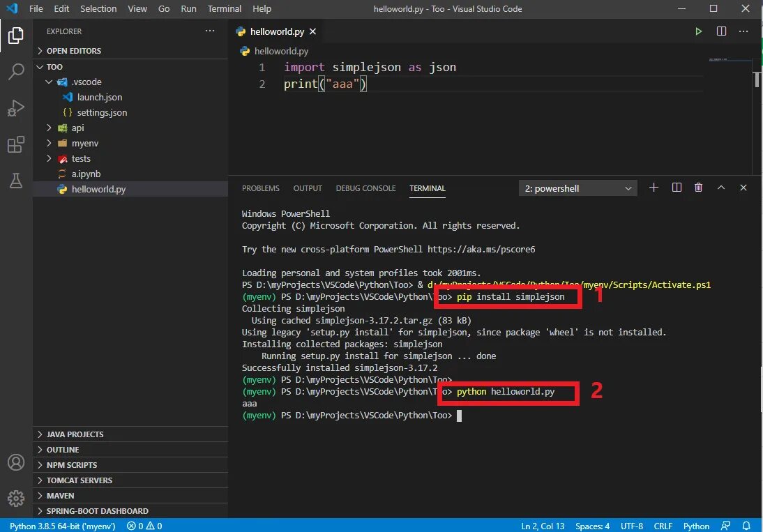
Task: Click Ln 2, Col 13 in status bar
Action: 543,526
